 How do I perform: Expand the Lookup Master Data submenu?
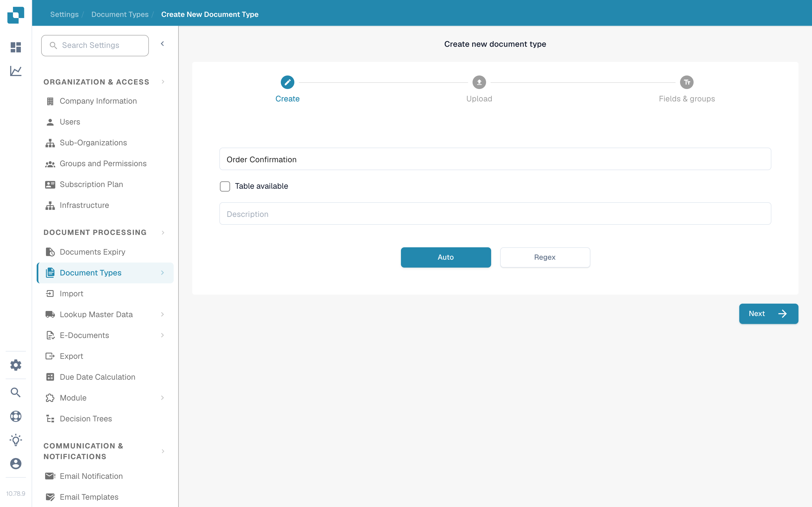[162, 314]
